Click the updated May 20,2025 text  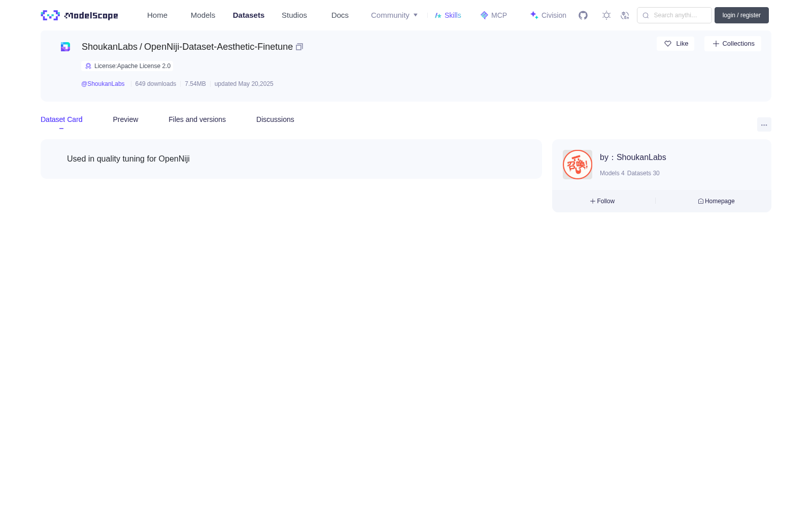pyautogui.click(x=244, y=84)
